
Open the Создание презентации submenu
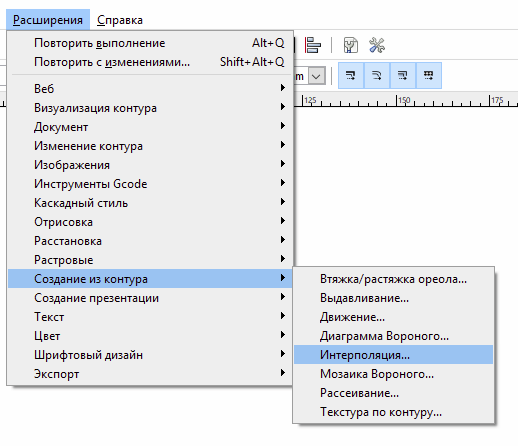coord(150,298)
